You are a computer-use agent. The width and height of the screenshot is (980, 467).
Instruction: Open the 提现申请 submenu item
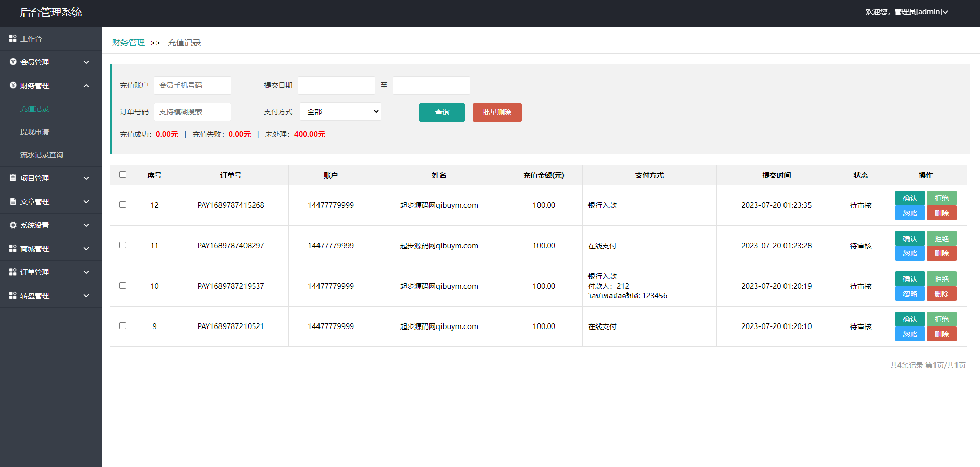35,132
